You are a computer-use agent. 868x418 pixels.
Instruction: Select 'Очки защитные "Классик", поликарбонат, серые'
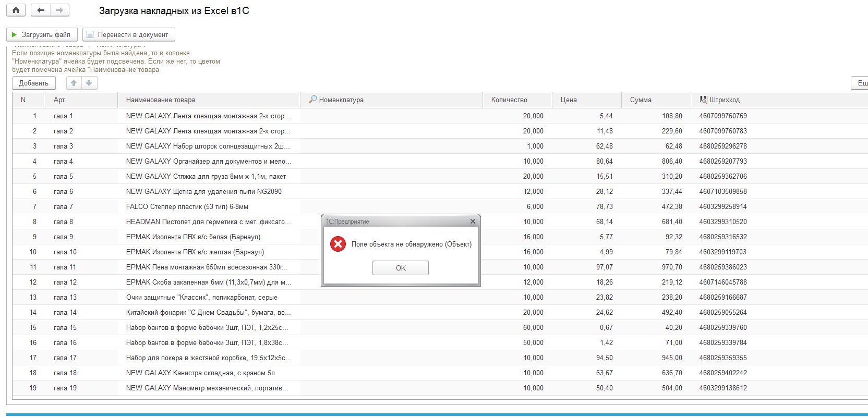[x=209, y=297]
